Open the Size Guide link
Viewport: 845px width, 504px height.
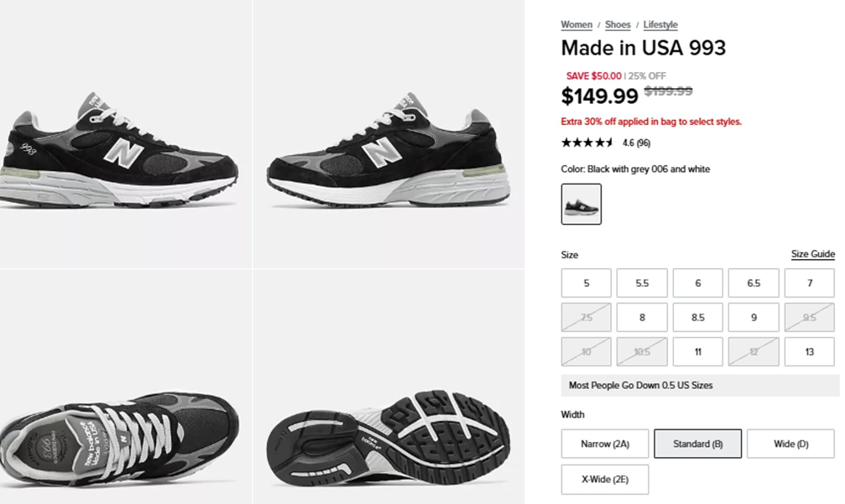(812, 254)
